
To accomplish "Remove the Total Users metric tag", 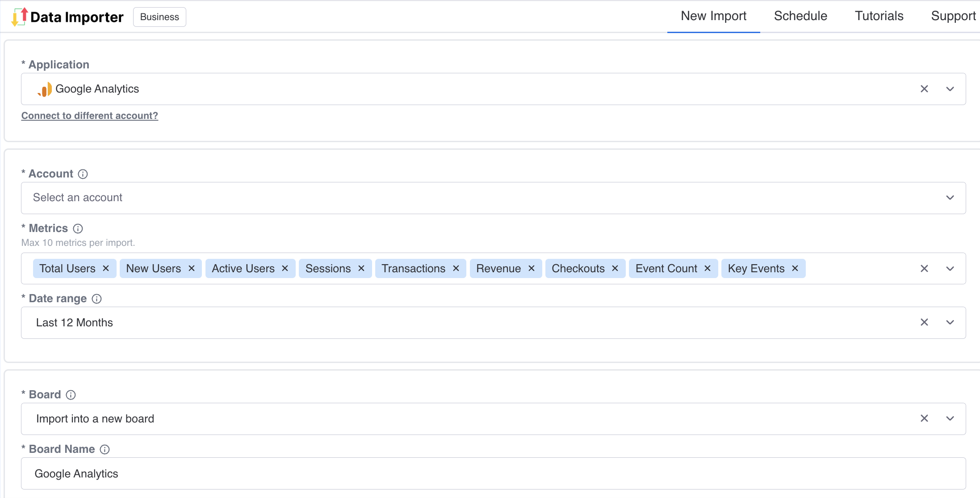I will [x=106, y=268].
